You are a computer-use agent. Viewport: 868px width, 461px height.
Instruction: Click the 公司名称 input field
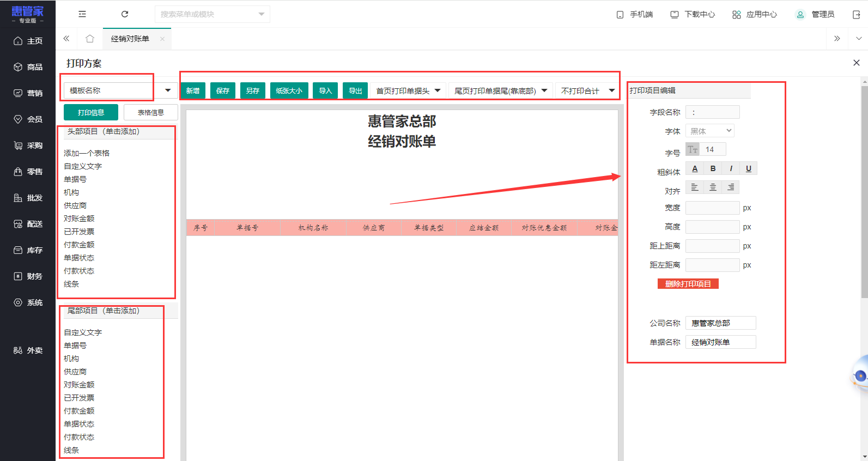[721, 323]
